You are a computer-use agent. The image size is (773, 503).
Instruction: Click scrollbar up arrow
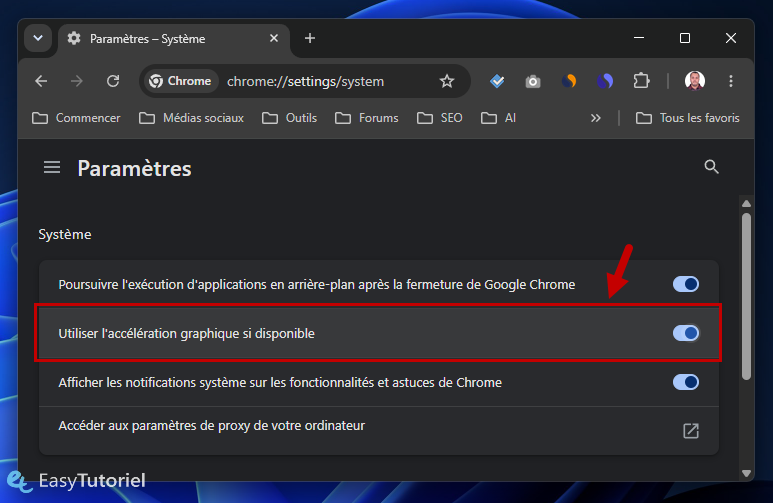point(746,203)
